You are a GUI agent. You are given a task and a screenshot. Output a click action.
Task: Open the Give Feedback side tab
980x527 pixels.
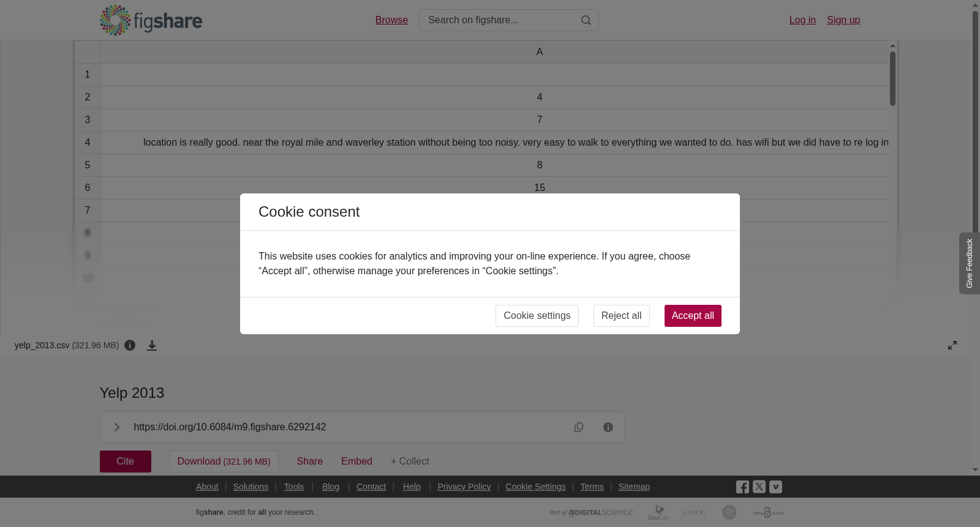[x=969, y=263]
